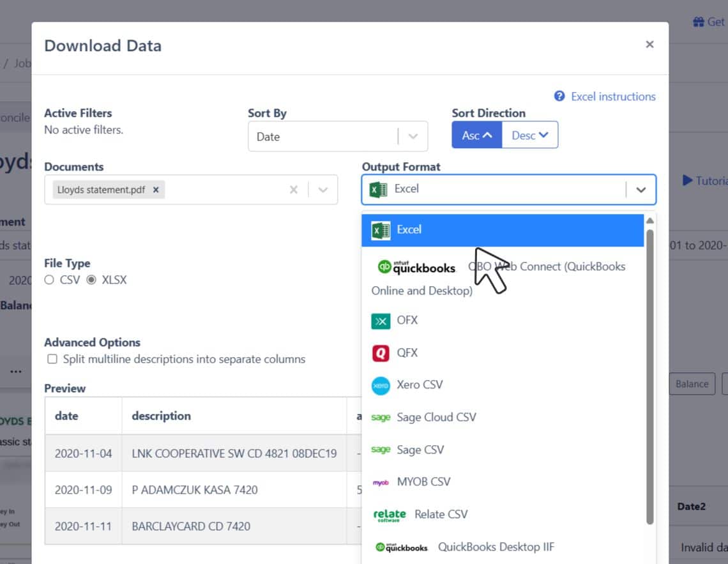Click BARCLAYCARD CD 7420 cell

point(234,526)
